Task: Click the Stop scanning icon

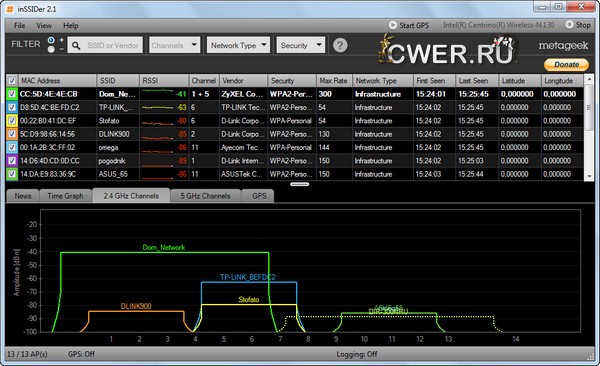Action: pos(569,25)
